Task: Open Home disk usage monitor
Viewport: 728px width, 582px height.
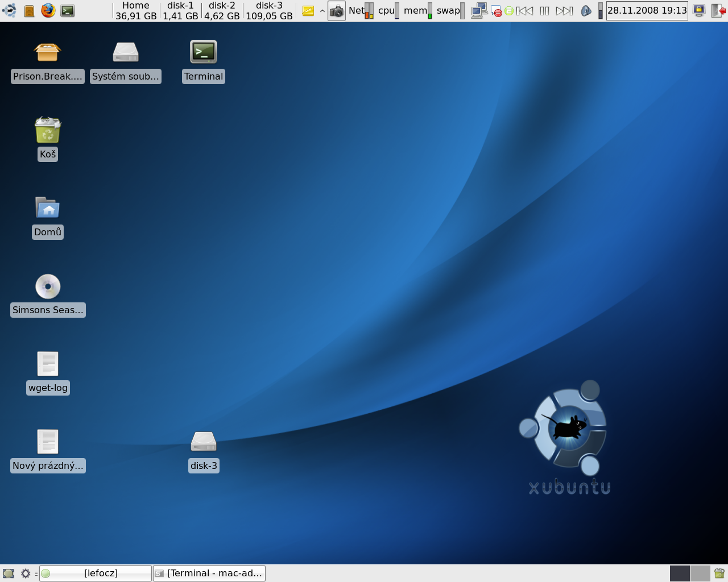Action: [136, 11]
